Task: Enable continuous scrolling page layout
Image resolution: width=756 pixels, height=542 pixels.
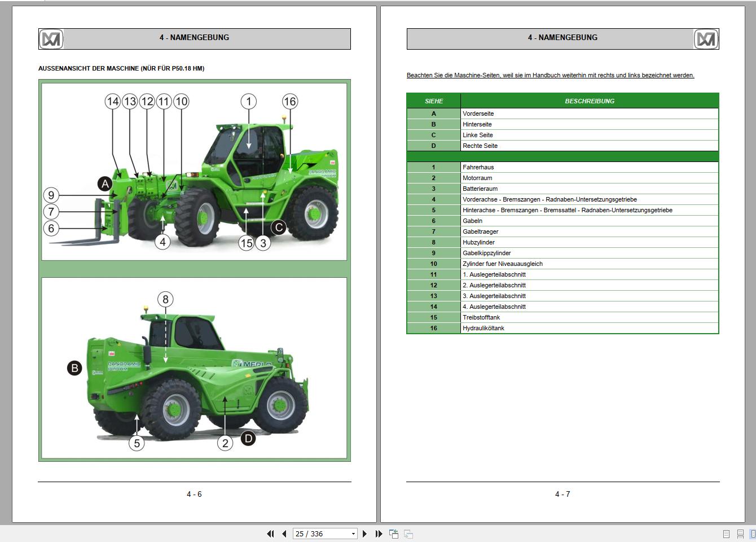Action: coord(740,534)
